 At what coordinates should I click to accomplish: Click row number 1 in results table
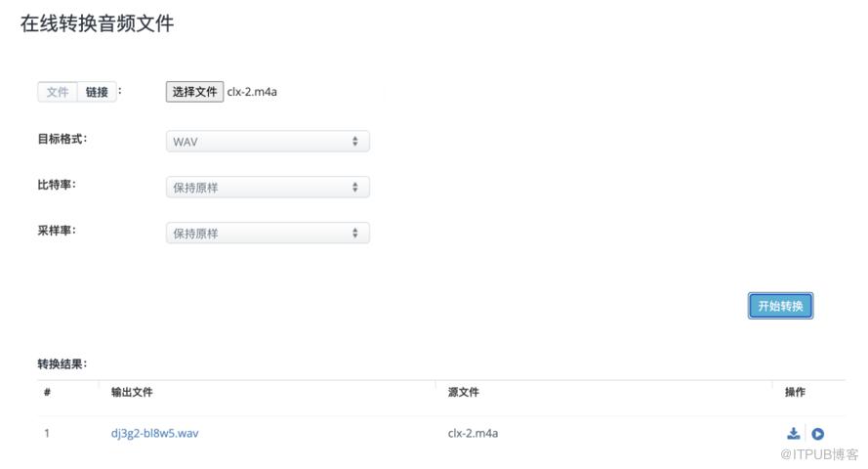[x=47, y=433]
